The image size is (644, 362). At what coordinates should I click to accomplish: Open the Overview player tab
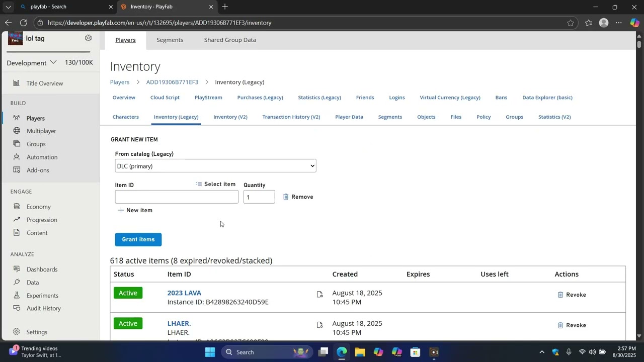point(124,98)
